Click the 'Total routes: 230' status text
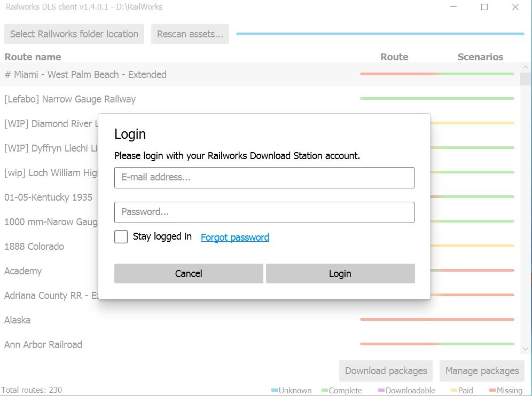The width and height of the screenshot is (532, 396). 32,390
